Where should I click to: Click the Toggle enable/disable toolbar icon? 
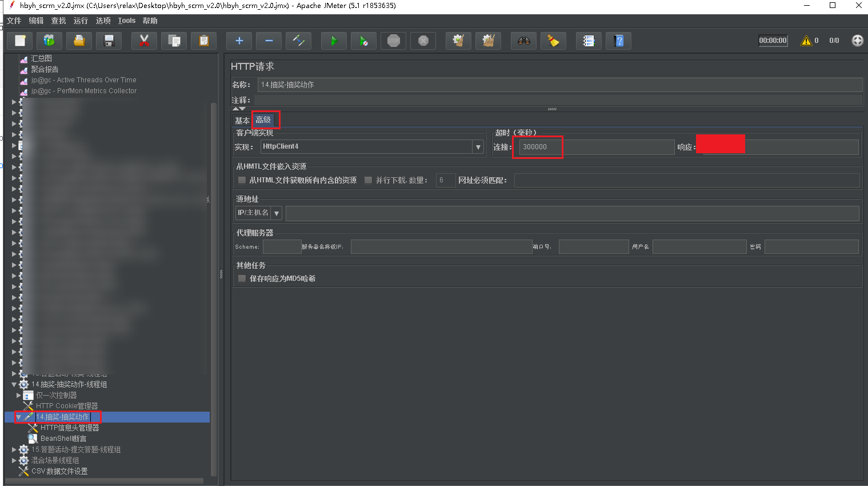pos(298,41)
